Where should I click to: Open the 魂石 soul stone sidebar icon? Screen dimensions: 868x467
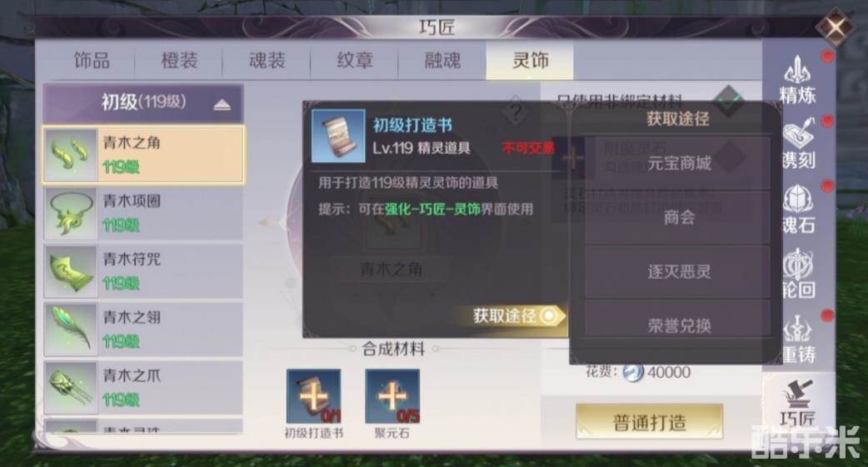pyautogui.click(x=798, y=208)
